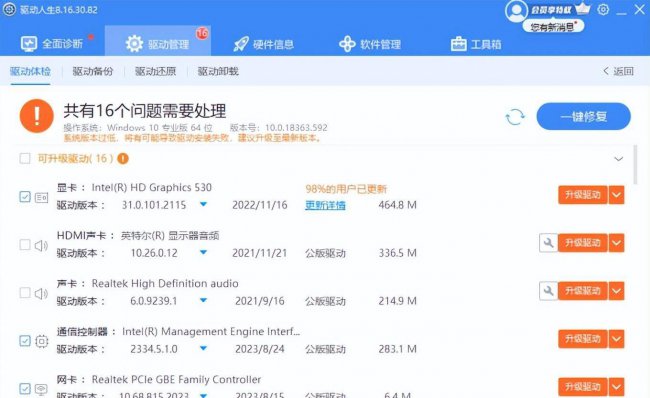Viewport: 650px width, 398px height.
Task: Click 升级驱动 for Intel Management Engine
Action: point(583,339)
